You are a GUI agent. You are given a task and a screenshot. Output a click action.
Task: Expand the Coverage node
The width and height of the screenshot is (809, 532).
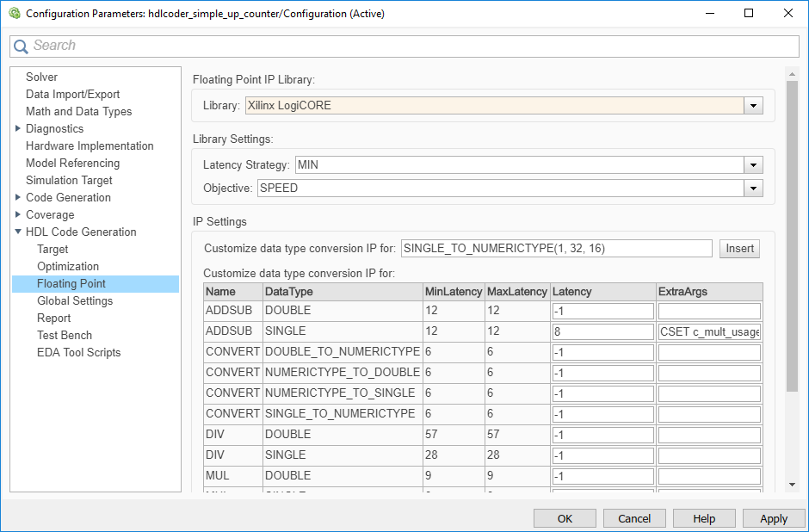pyautogui.click(x=18, y=214)
